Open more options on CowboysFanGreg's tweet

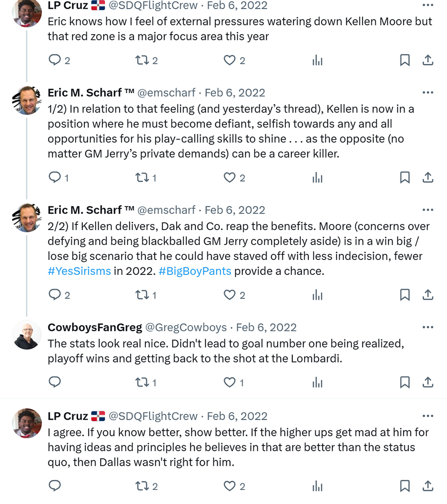428,327
